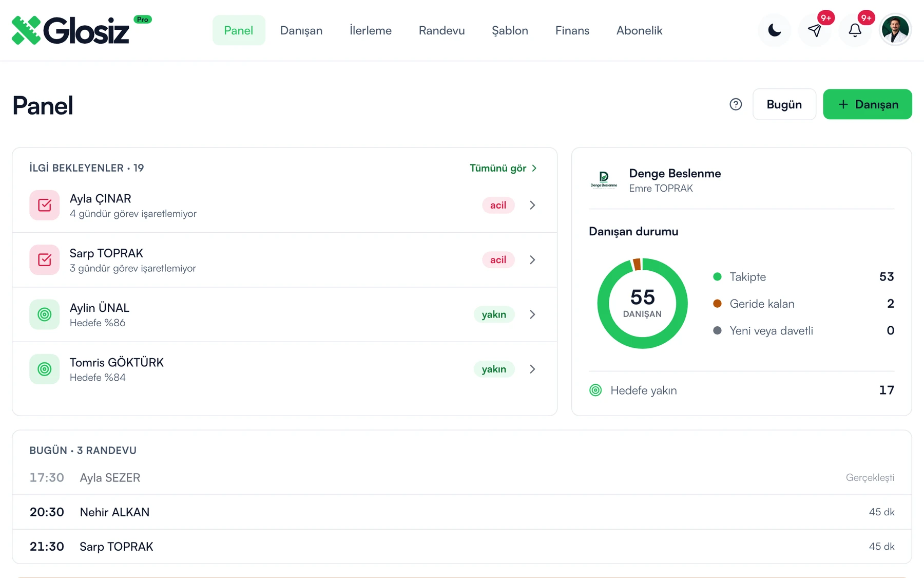Viewport: 924px width, 578px height.
Task: Expand Tomris GÖKTÜRK row chevron
Action: point(532,369)
